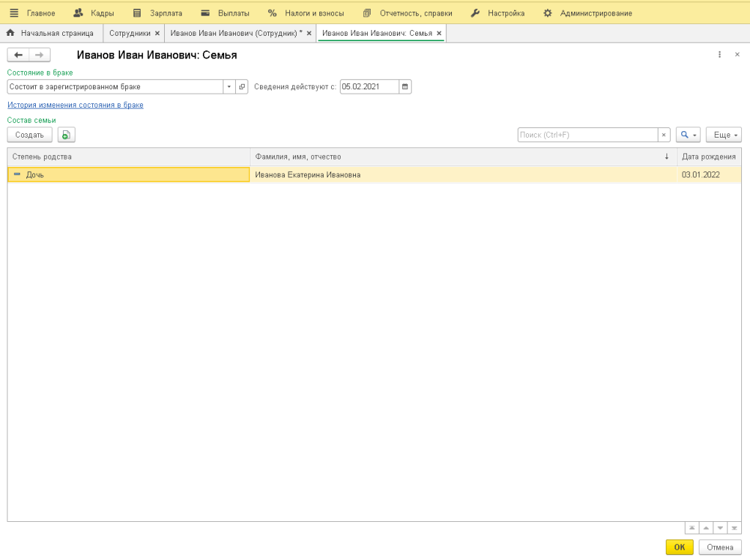
Task: Jump to the last row of list
Action: [735, 528]
